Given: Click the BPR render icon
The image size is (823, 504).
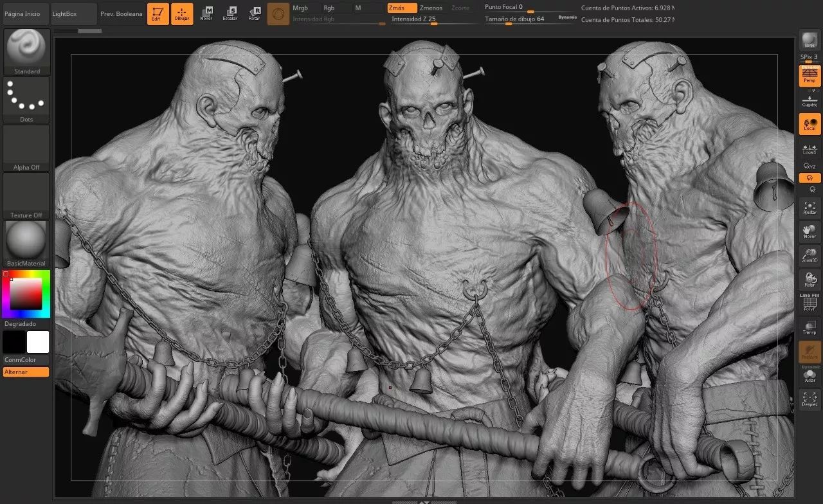Looking at the screenshot, I should (x=809, y=41).
